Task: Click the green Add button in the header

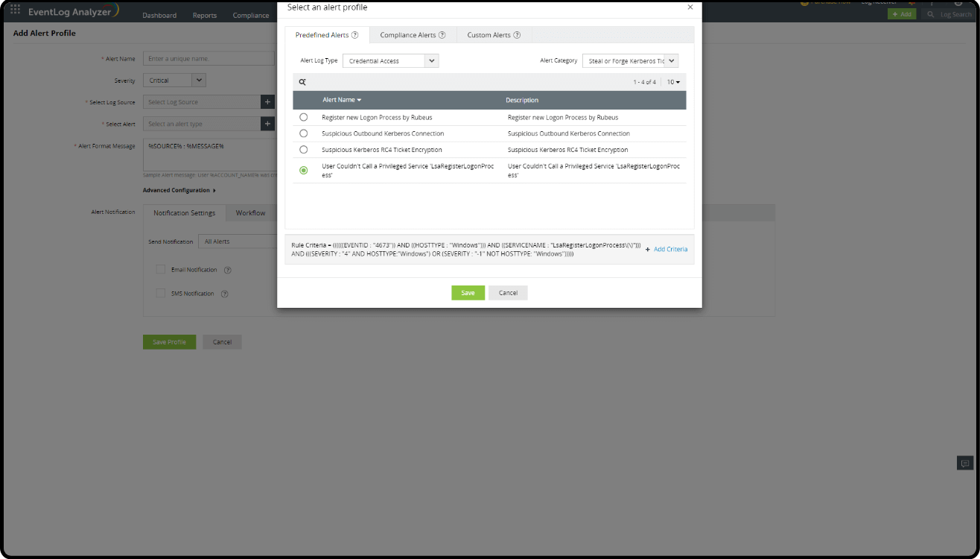Action: 902,14
